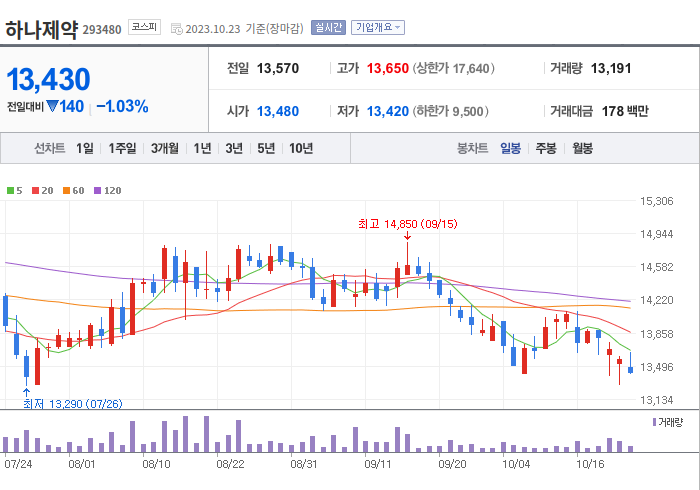Select the 3년 line chart tab

coord(234,148)
